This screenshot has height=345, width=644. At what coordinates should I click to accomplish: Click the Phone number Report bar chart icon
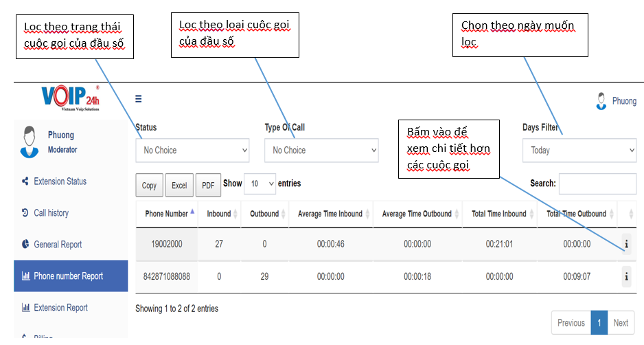[25, 276]
